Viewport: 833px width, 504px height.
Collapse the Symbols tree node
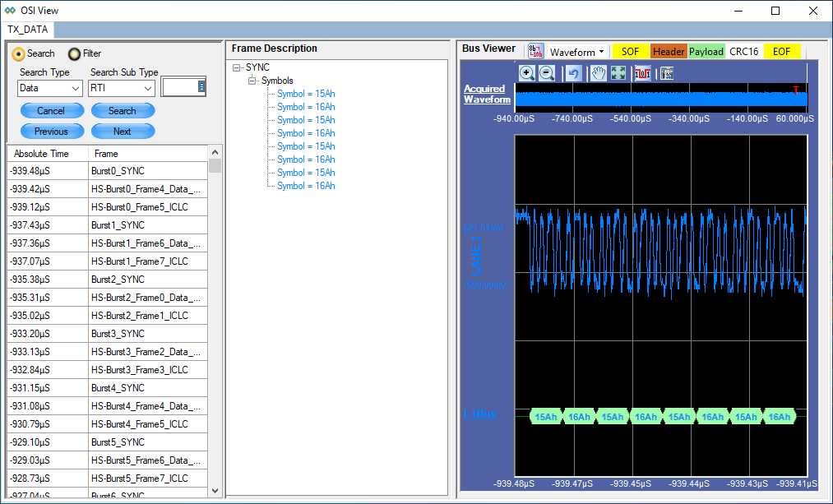(252, 81)
